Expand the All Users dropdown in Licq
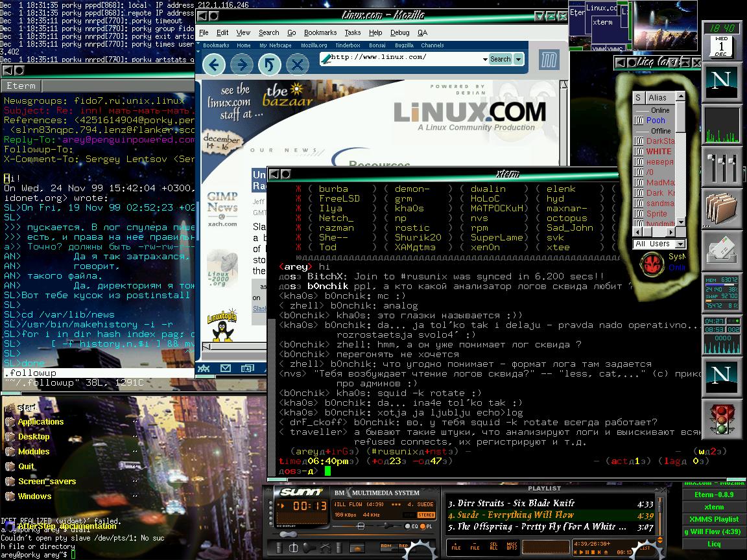This screenshot has height=560, width=747. 680,244
